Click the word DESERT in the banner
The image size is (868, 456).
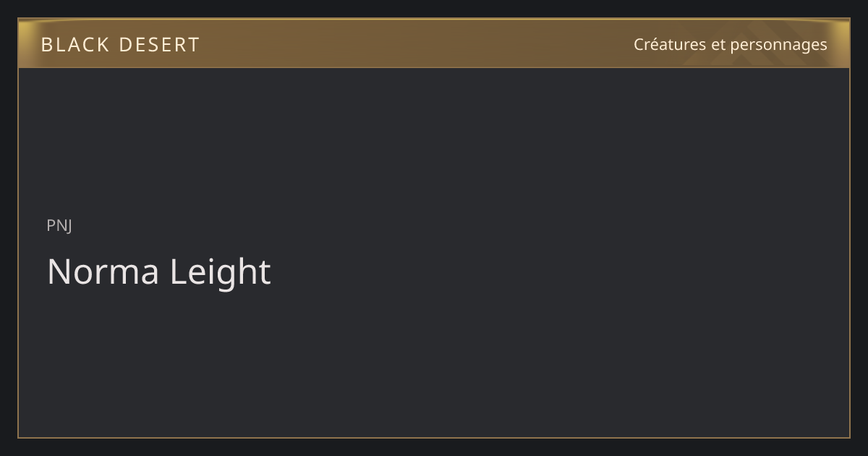[159, 45]
